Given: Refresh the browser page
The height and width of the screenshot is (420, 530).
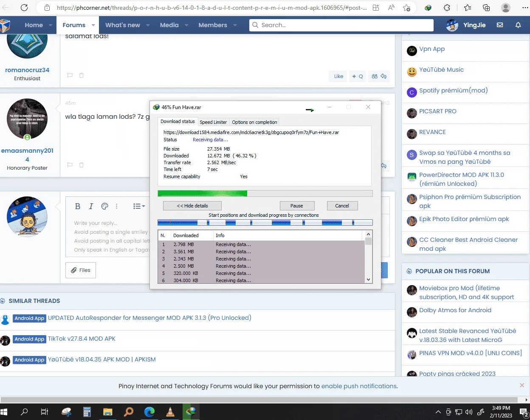Looking at the screenshot, I should pyautogui.click(x=24, y=8).
